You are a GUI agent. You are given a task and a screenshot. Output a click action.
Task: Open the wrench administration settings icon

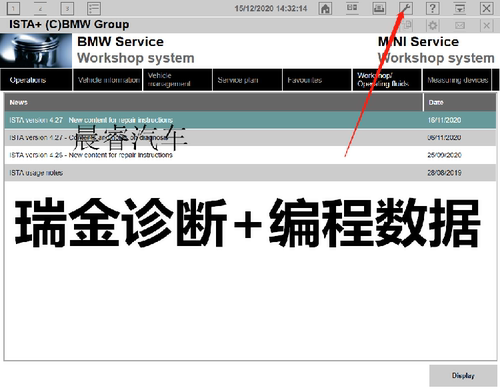point(406,8)
